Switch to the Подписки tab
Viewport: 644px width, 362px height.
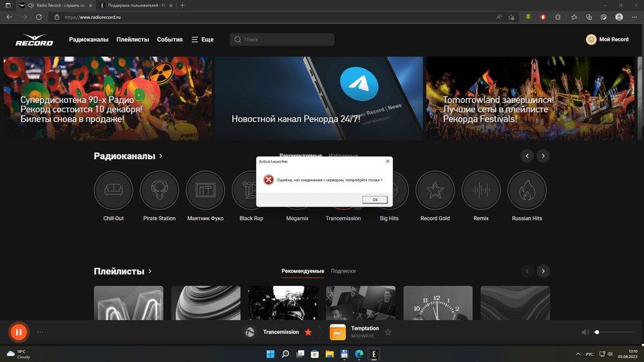click(x=343, y=271)
